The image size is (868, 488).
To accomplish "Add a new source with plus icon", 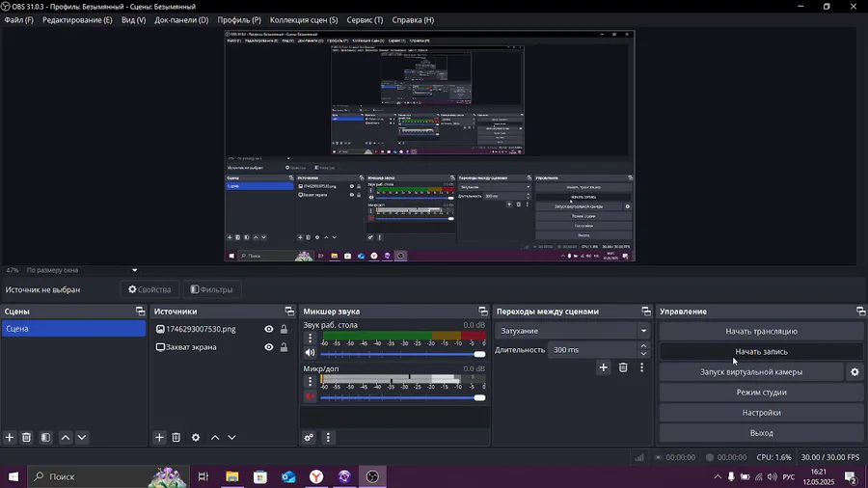I will pyautogui.click(x=159, y=438).
